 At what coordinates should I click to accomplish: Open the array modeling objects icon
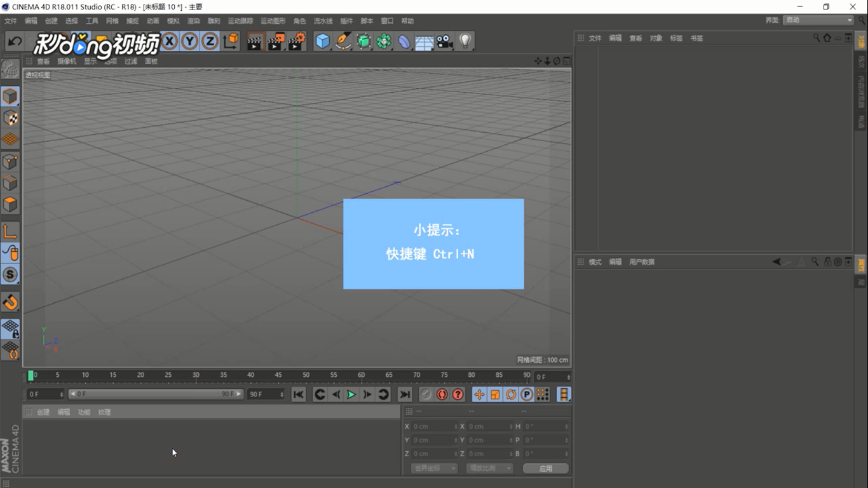coord(384,42)
